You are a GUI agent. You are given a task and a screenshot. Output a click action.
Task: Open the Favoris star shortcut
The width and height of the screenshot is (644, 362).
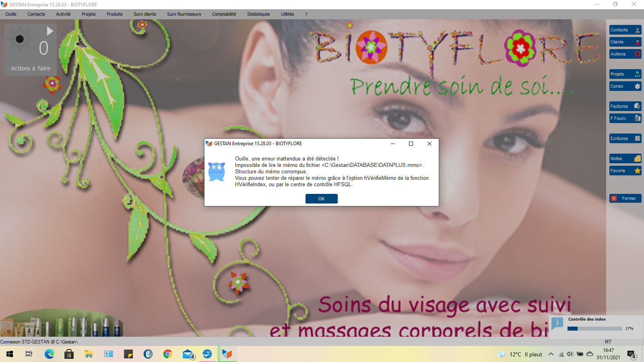pos(625,171)
